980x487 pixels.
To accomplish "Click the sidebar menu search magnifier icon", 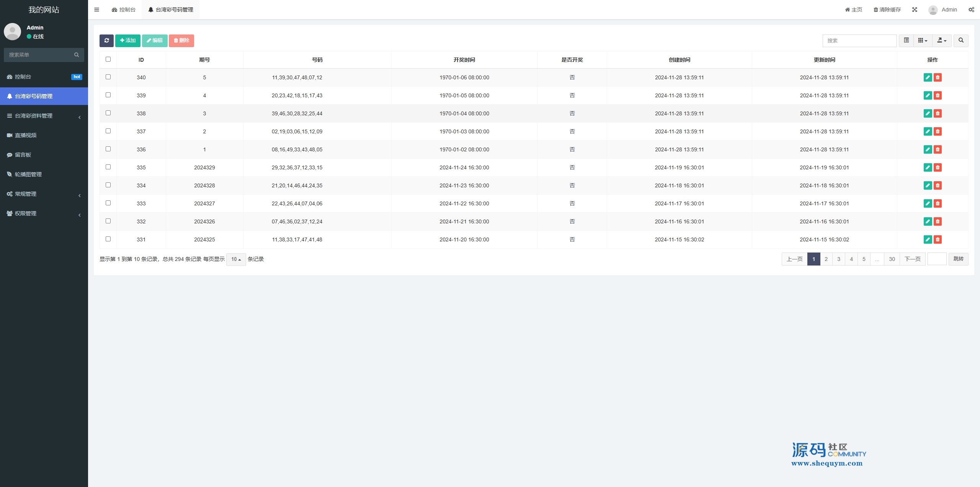I will [77, 55].
